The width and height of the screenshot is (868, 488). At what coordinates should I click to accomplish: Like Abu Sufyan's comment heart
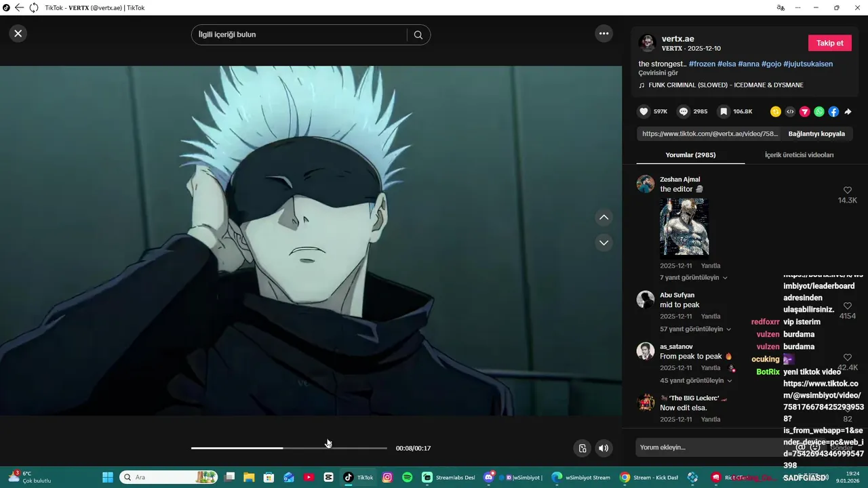847,306
